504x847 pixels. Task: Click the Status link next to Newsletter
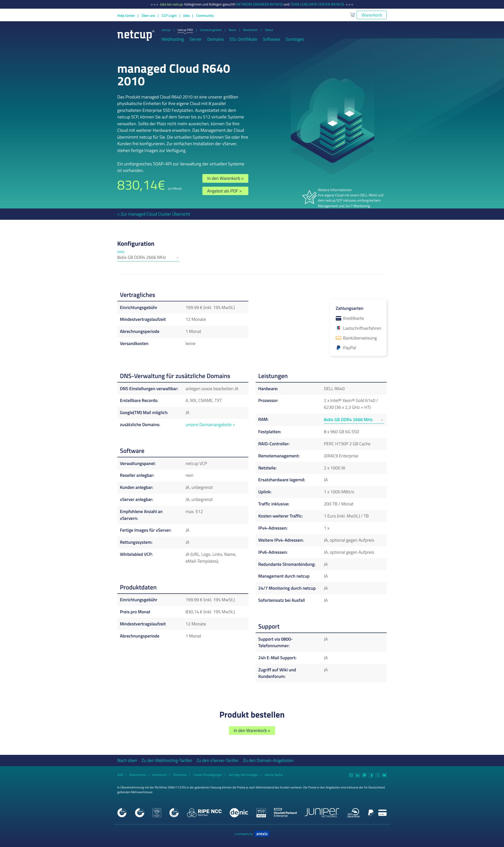click(269, 30)
